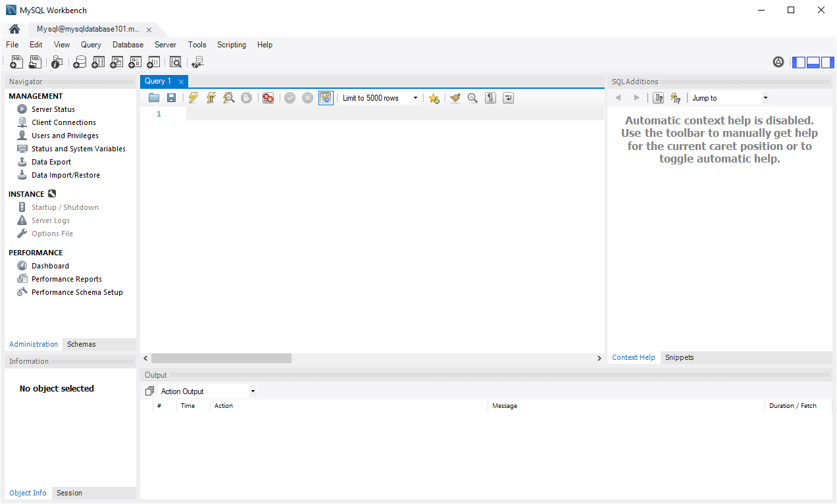Run EXPLAIN plan for the current statement
The height and width of the screenshot is (504, 837).
point(228,97)
